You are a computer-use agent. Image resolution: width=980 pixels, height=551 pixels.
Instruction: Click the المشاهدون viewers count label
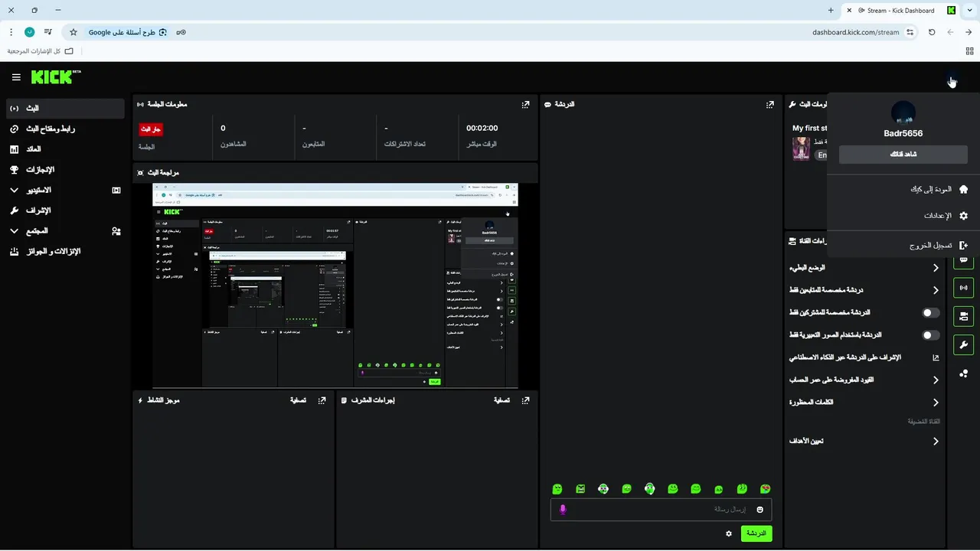pos(234,145)
